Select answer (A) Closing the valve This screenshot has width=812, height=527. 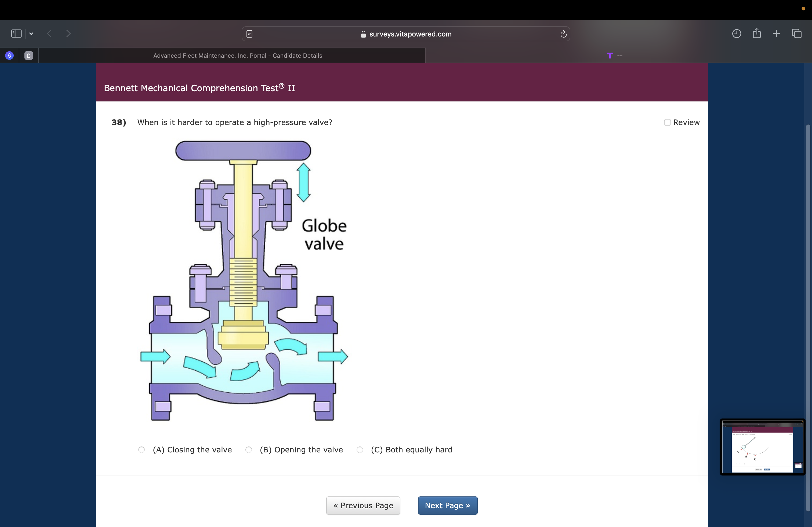pos(142,450)
